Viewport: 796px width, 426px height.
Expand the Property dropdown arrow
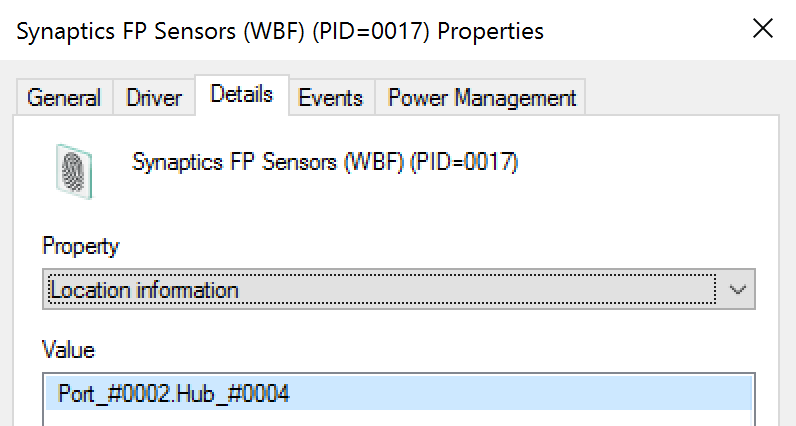tap(738, 290)
